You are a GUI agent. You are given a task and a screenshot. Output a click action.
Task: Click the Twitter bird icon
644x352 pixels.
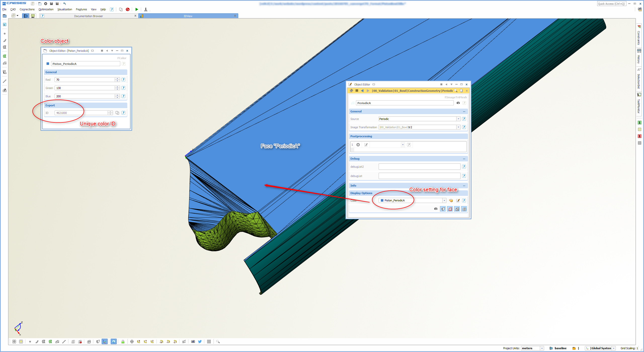pyautogui.click(x=200, y=341)
